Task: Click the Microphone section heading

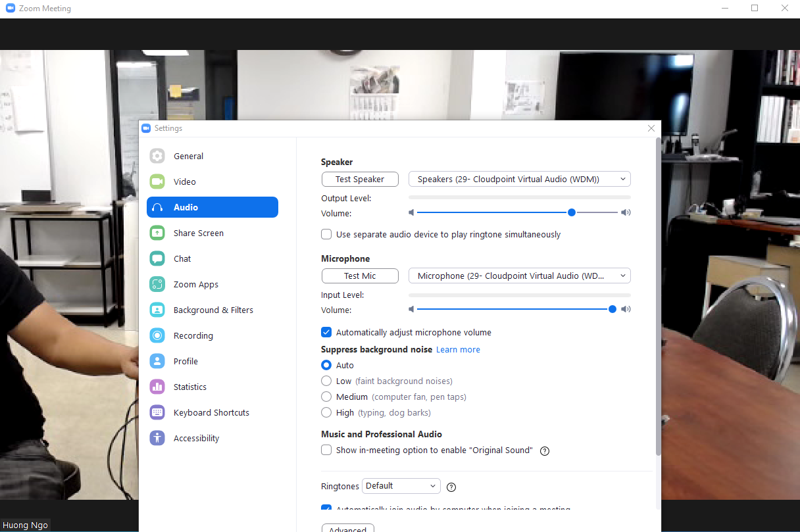Action: [x=345, y=258]
